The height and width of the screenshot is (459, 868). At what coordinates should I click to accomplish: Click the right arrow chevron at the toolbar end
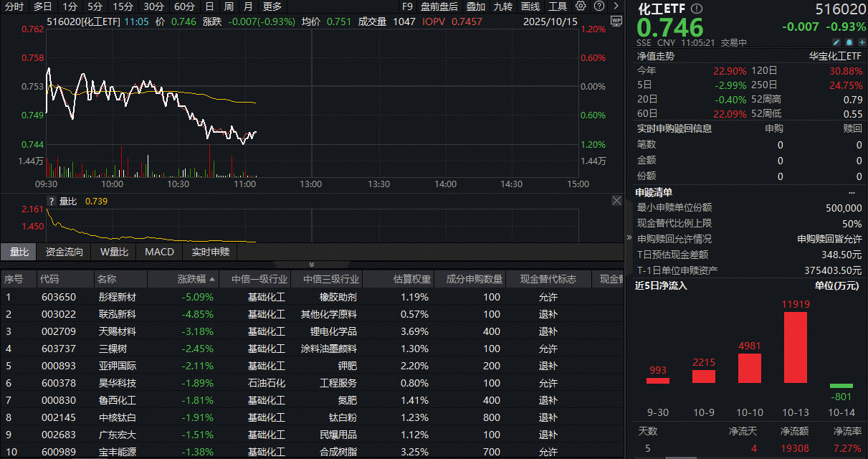click(x=616, y=6)
